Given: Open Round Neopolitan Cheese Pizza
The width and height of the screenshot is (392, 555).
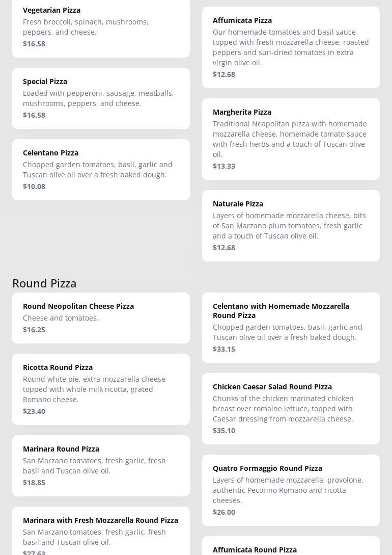Looking at the screenshot, I should [x=101, y=318].
